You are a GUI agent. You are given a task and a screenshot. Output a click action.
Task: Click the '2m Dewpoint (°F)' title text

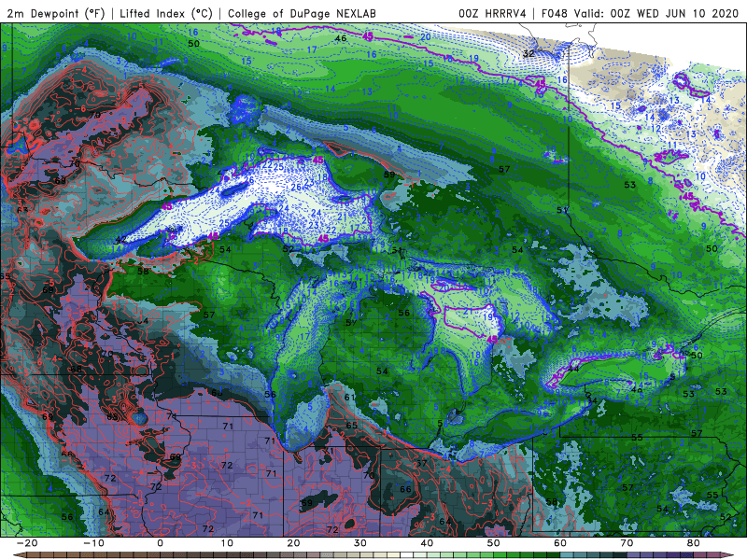pos(55,13)
